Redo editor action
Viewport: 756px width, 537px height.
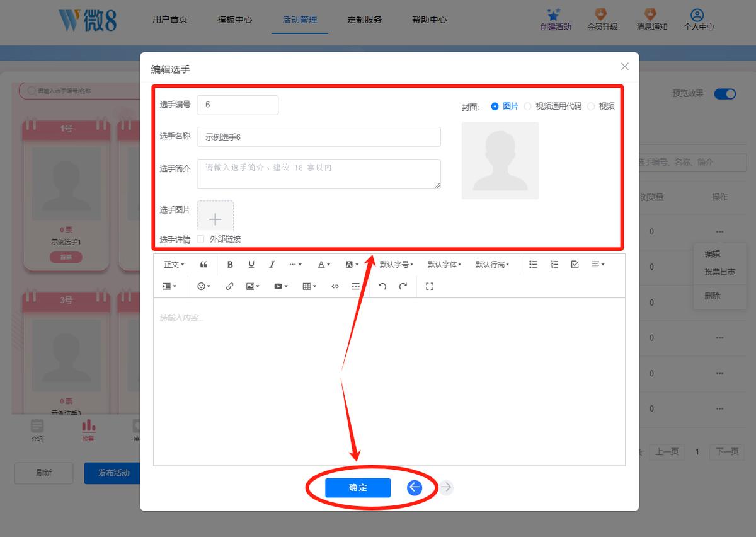point(403,286)
